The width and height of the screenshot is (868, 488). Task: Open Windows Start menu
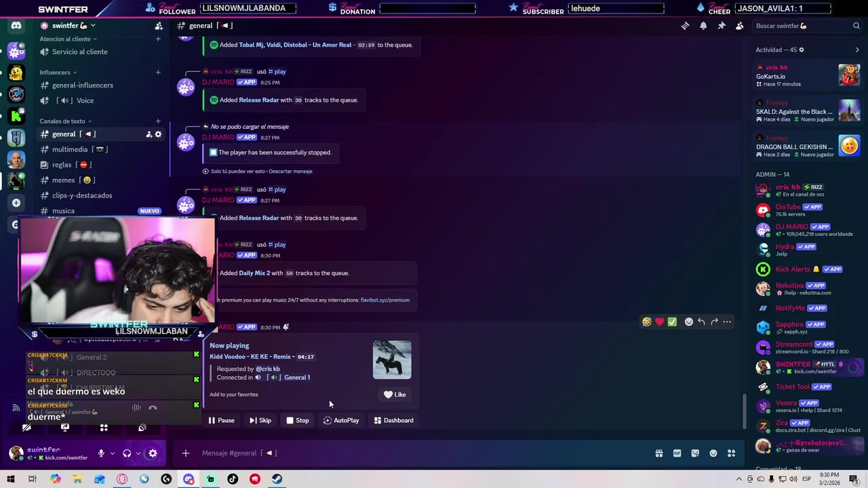(x=11, y=479)
